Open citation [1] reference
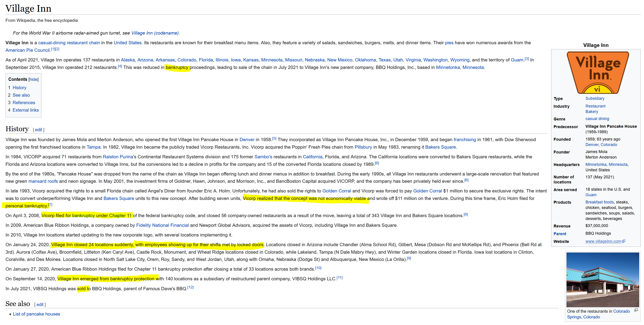 coord(53,49)
